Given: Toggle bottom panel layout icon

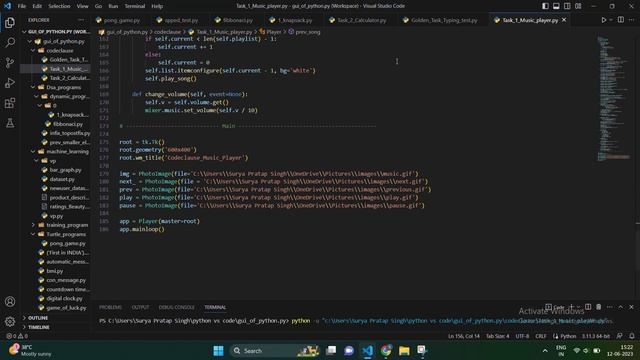Looking at the screenshot, I should 556,6.
